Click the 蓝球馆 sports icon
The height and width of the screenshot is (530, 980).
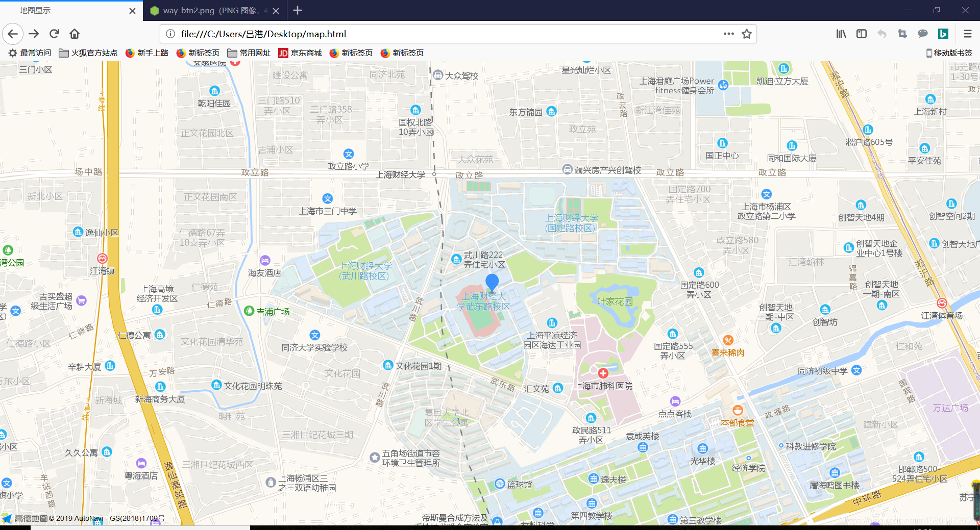500,484
